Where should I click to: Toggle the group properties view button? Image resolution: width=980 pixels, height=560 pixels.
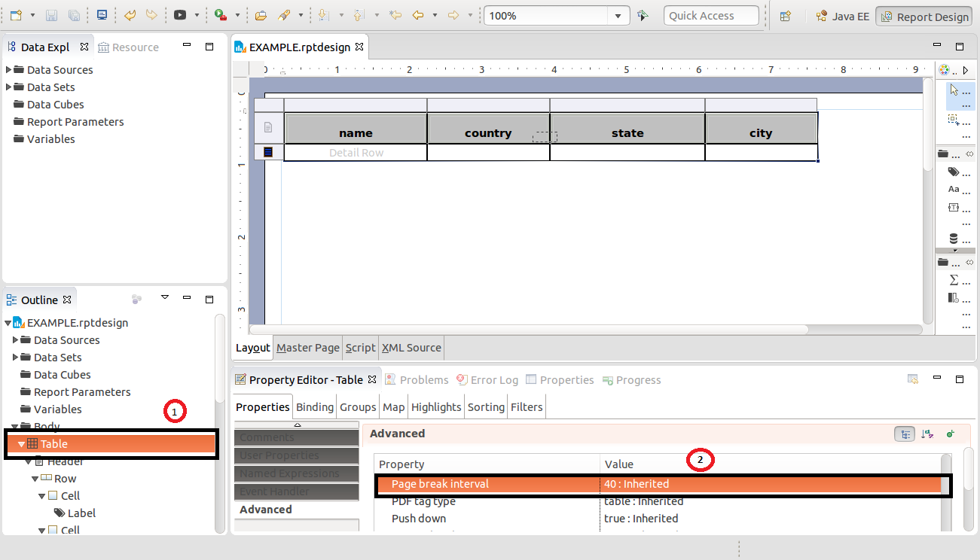coord(905,434)
